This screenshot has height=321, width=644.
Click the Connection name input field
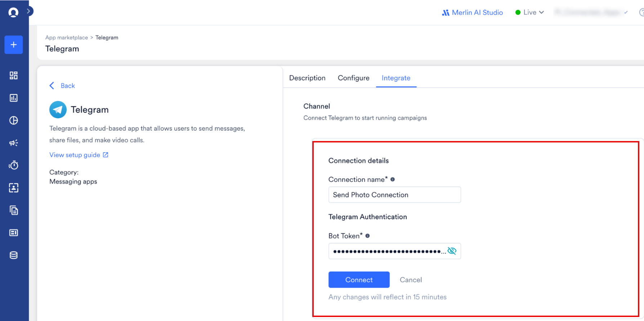click(395, 195)
